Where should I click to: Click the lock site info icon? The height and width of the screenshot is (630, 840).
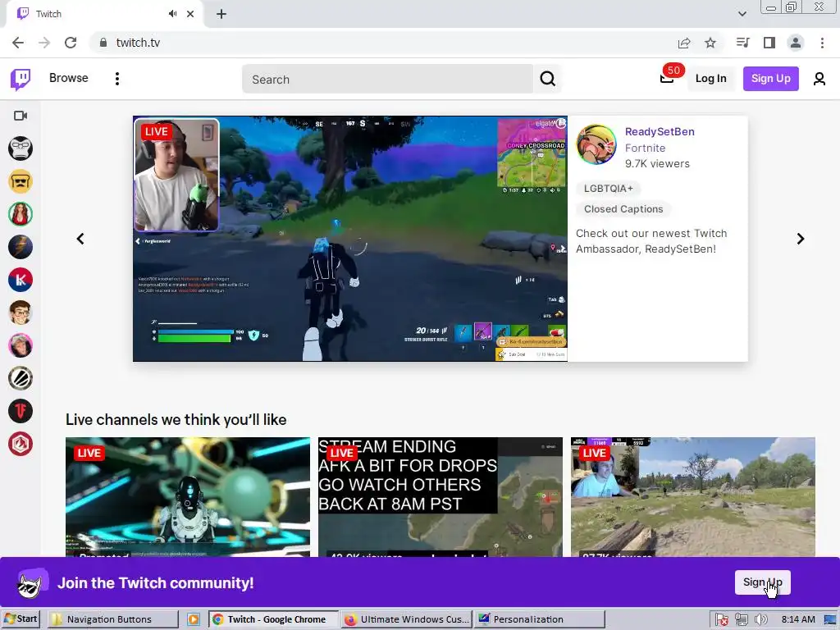[103, 43]
